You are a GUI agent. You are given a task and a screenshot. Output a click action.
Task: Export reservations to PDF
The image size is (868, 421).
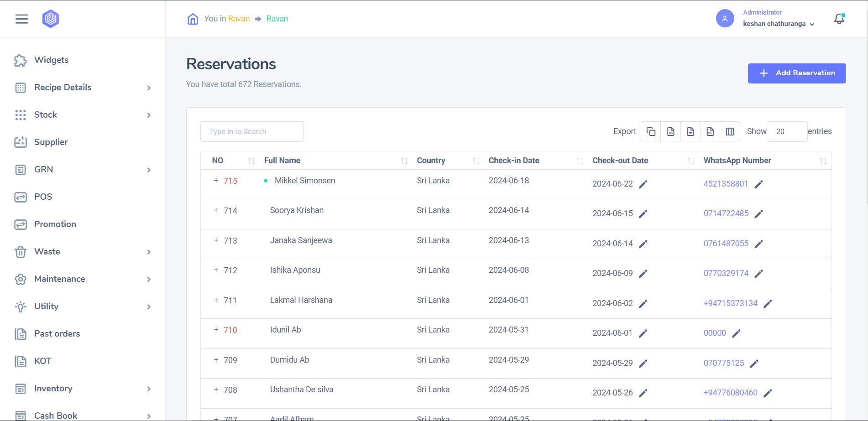pyautogui.click(x=710, y=131)
